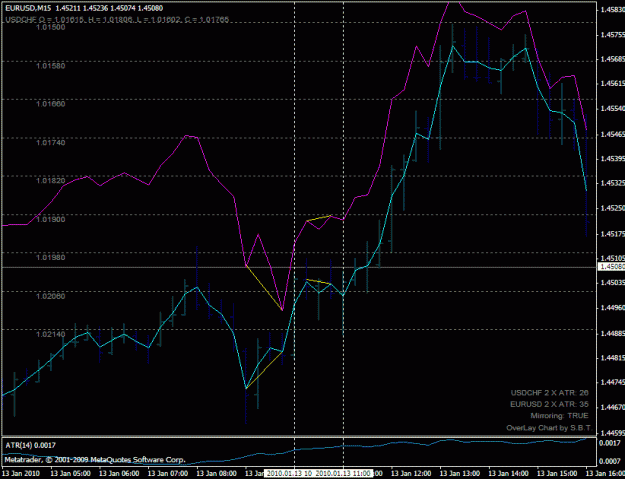Select the 1.01500 overlay price label
Viewport: 625px width, 479px height.
[51, 27]
